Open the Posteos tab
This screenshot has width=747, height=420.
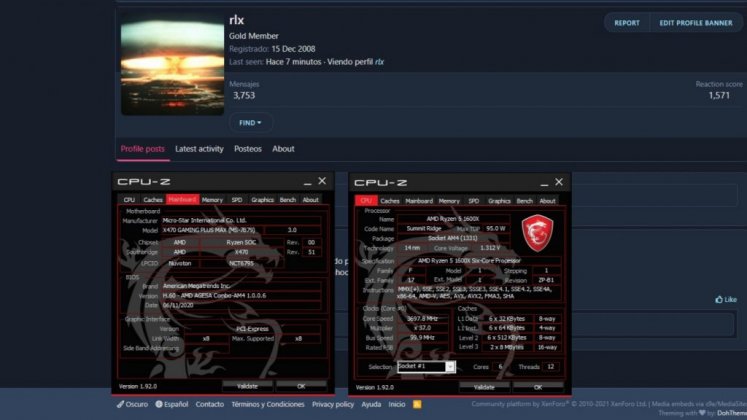(248, 149)
